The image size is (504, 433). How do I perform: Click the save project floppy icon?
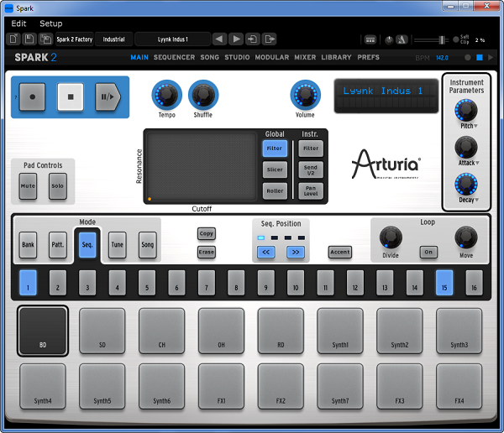click(x=29, y=39)
